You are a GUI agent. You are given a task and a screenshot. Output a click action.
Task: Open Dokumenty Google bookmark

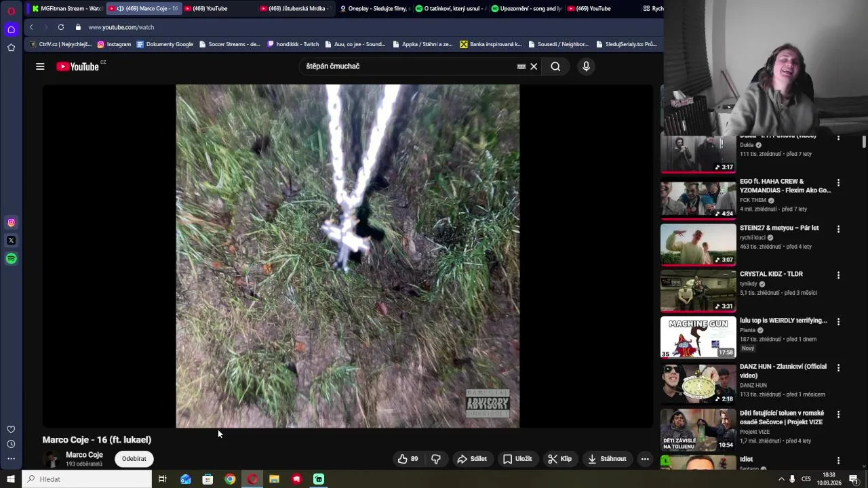click(165, 44)
